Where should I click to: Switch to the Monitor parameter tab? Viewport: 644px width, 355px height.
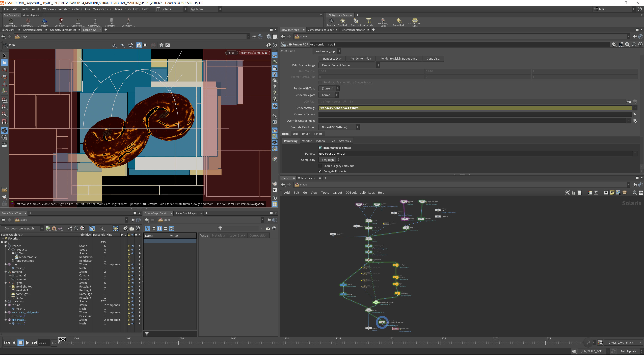(x=307, y=141)
